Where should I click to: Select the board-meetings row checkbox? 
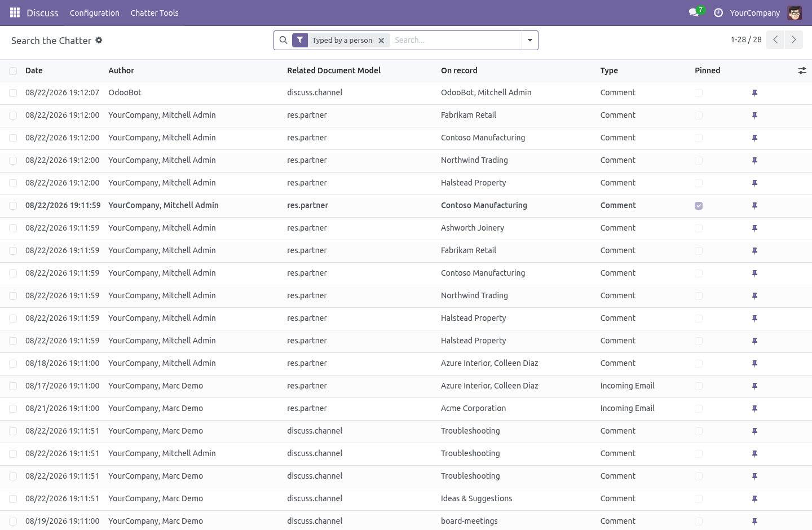pos(13,522)
